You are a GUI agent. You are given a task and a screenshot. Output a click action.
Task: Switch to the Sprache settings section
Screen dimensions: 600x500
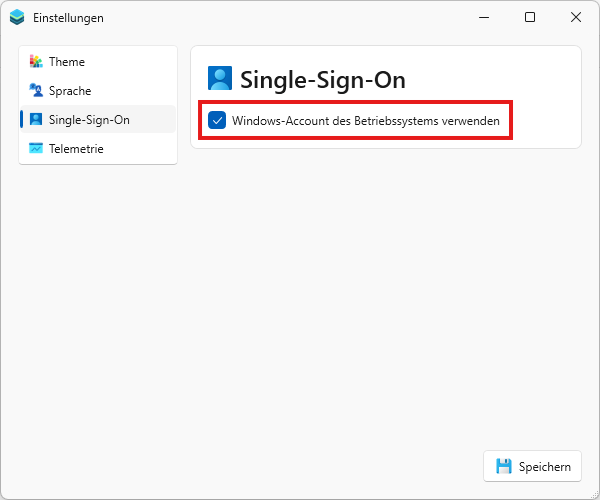[x=98, y=91]
